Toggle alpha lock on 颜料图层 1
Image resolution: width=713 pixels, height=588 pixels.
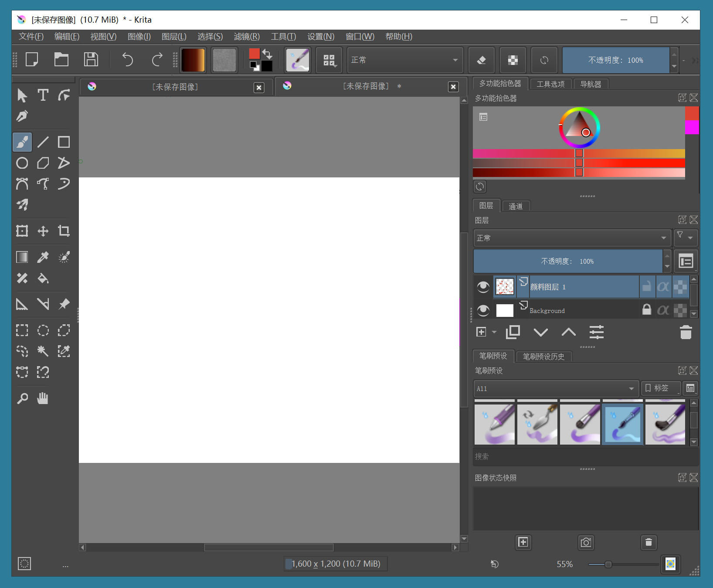click(x=663, y=287)
